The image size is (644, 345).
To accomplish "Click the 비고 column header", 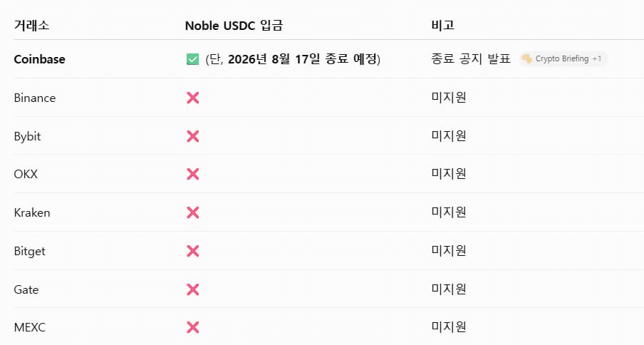I will pyautogui.click(x=443, y=26).
